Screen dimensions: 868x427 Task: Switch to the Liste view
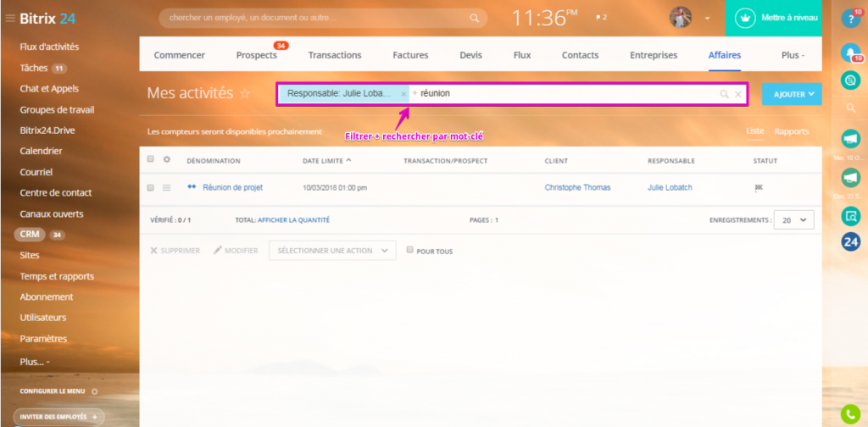[755, 131]
